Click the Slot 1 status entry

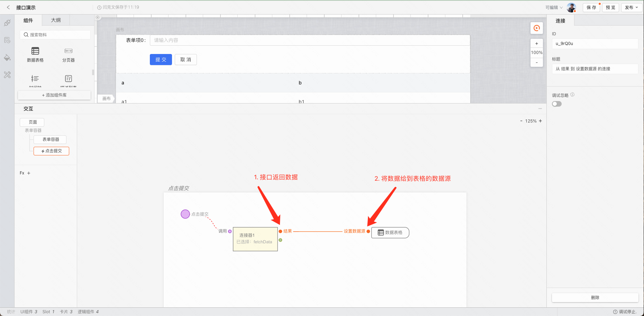[x=48, y=312]
